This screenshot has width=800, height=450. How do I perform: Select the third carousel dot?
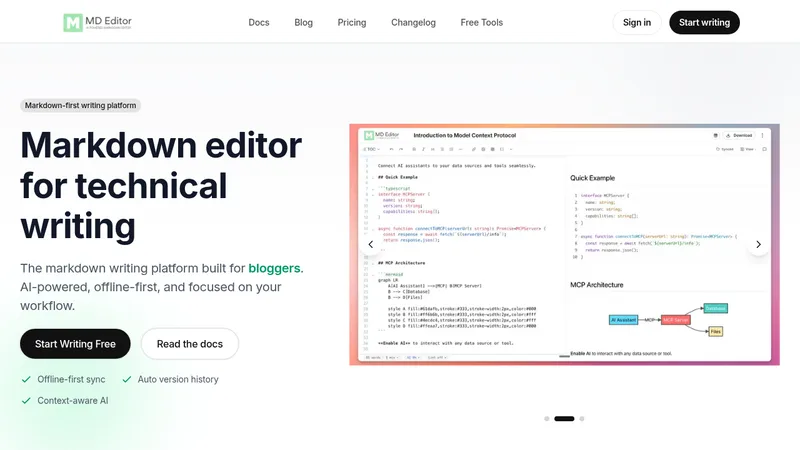(582, 418)
